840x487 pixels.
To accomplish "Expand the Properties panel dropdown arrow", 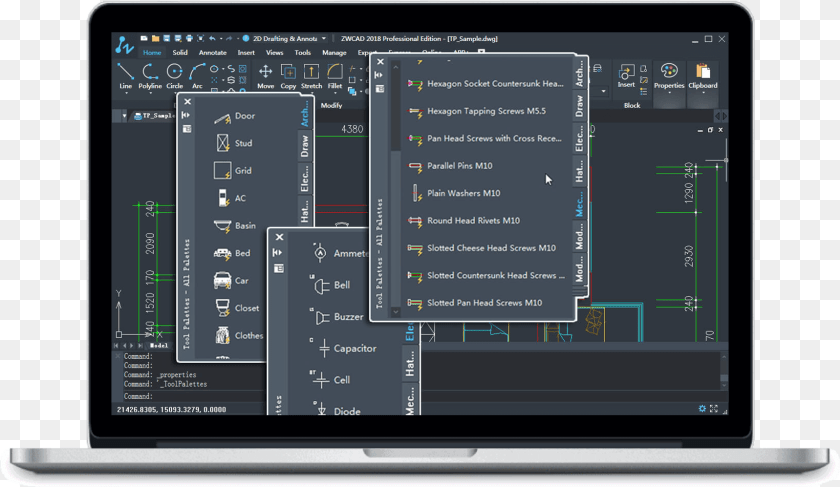I will pyautogui.click(x=669, y=93).
